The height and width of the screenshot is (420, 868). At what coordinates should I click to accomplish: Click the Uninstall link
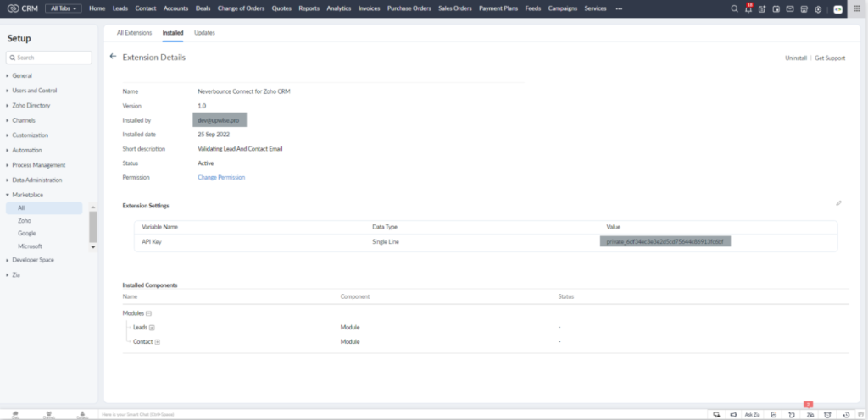point(796,58)
